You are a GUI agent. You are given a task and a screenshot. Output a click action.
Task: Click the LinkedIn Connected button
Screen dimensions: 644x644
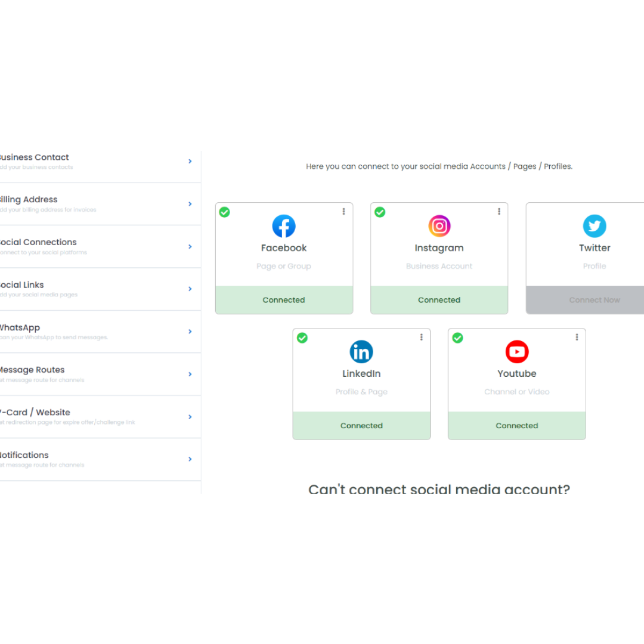pyautogui.click(x=361, y=426)
